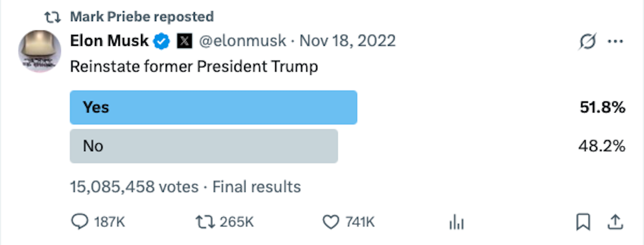Click the Mark Priebe reposted label
644x245 pixels.
point(142,17)
